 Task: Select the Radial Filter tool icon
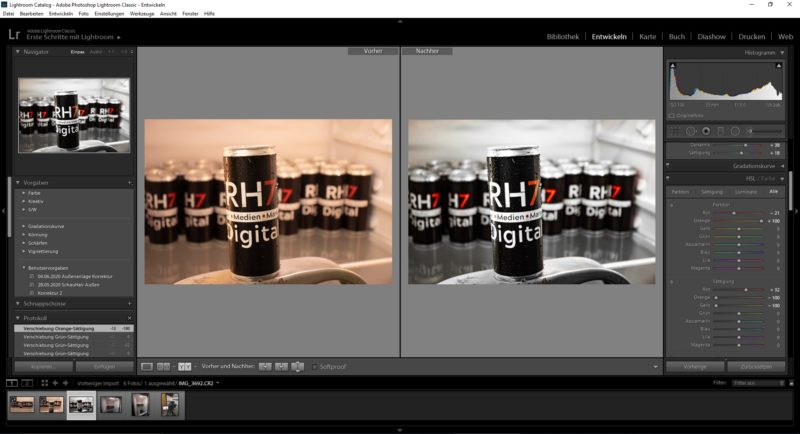[735, 132]
